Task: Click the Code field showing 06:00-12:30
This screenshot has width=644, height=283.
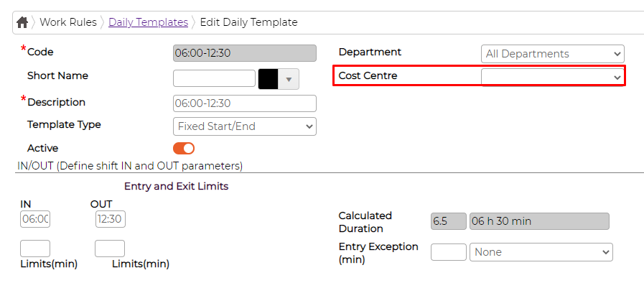Action: tap(245, 53)
